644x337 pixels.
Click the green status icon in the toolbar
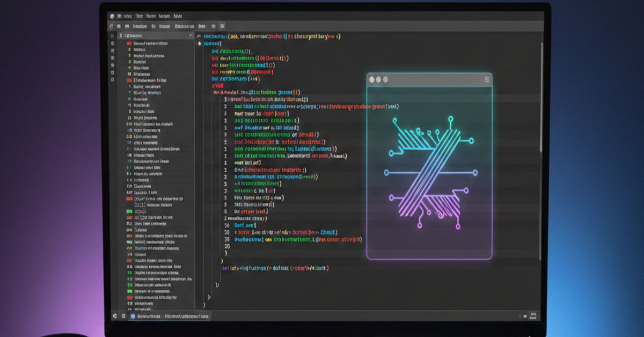click(222, 26)
